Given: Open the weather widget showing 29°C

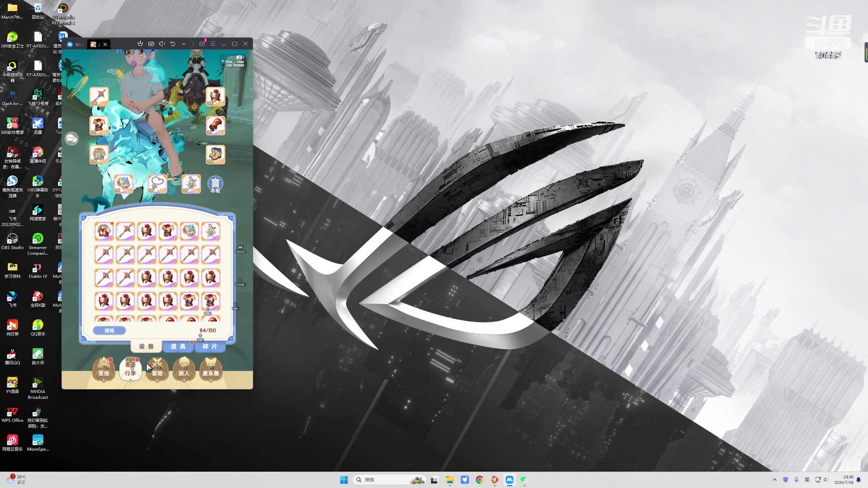Looking at the screenshot, I should point(16,479).
